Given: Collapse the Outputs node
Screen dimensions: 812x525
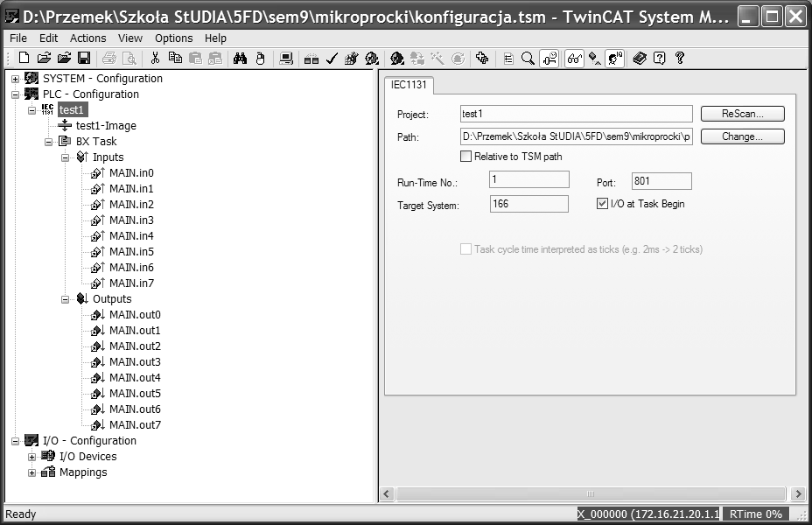Looking at the screenshot, I should (66, 299).
